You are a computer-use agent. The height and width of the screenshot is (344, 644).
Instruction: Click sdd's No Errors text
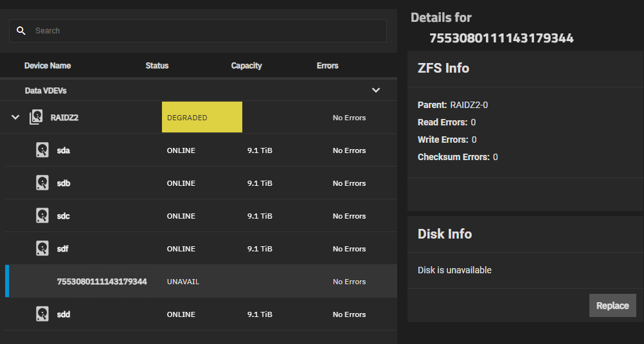point(349,314)
